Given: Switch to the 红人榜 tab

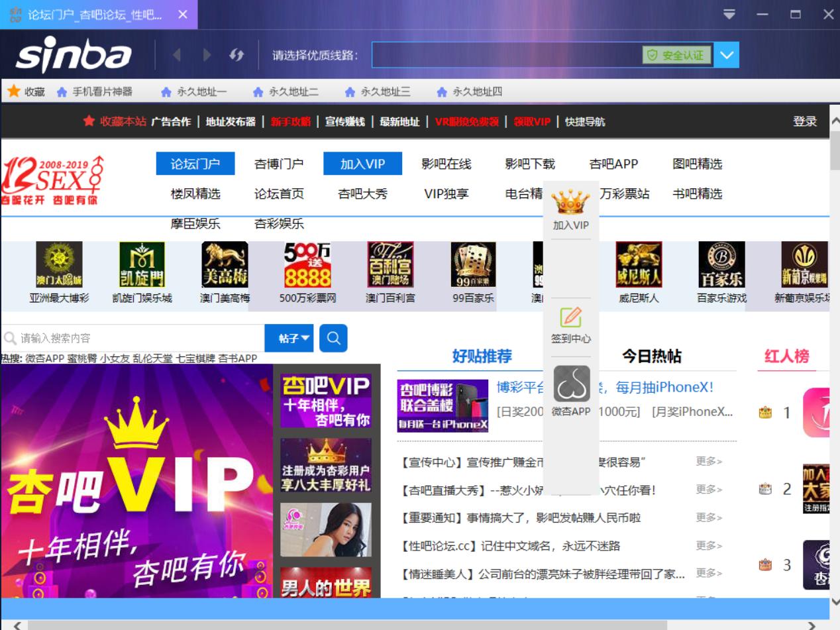Looking at the screenshot, I should (786, 356).
